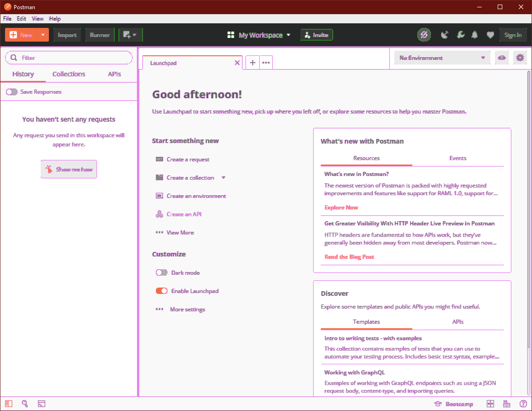532x411 pixels.
Task: Click View More under Start something new
Action: pyautogui.click(x=180, y=233)
